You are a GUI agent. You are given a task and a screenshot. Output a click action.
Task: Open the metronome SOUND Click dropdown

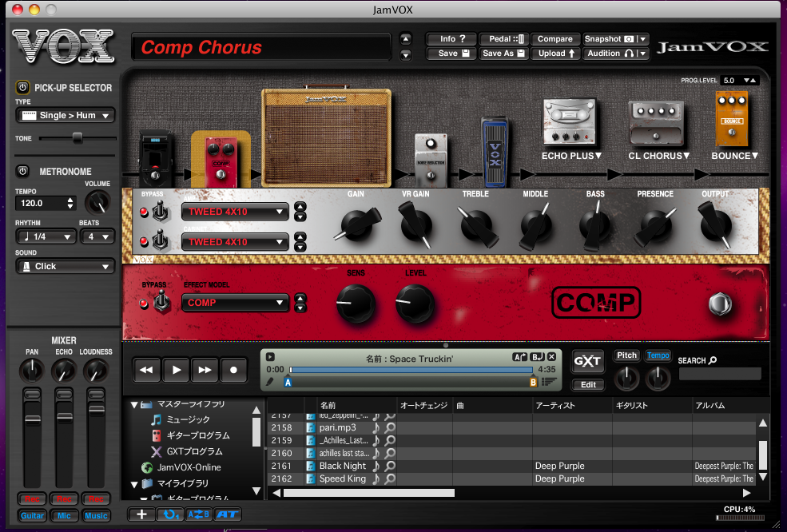click(x=66, y=267)
